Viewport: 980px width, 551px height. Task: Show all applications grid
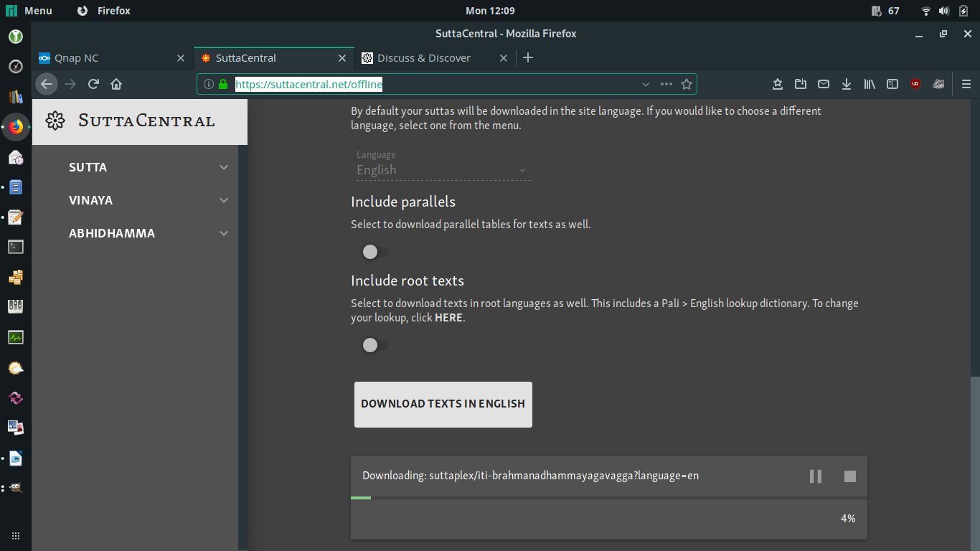click(16, 536)
